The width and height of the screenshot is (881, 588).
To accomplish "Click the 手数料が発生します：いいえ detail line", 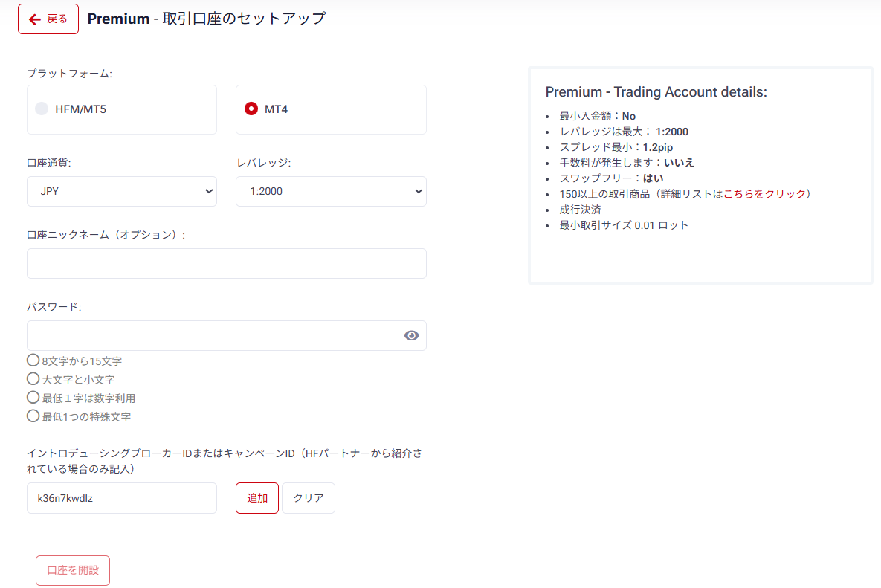I will pyautogui.click(x=627, y=163).
